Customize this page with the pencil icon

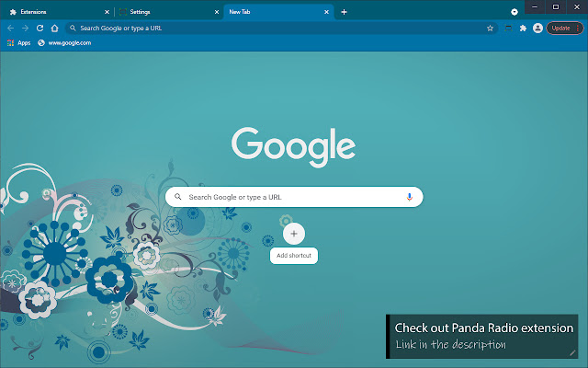(x=572, y=353)
